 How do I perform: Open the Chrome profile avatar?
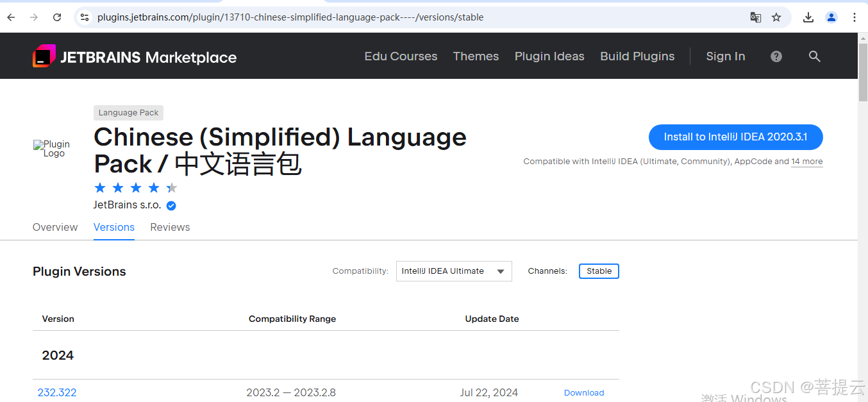(831, 17)
